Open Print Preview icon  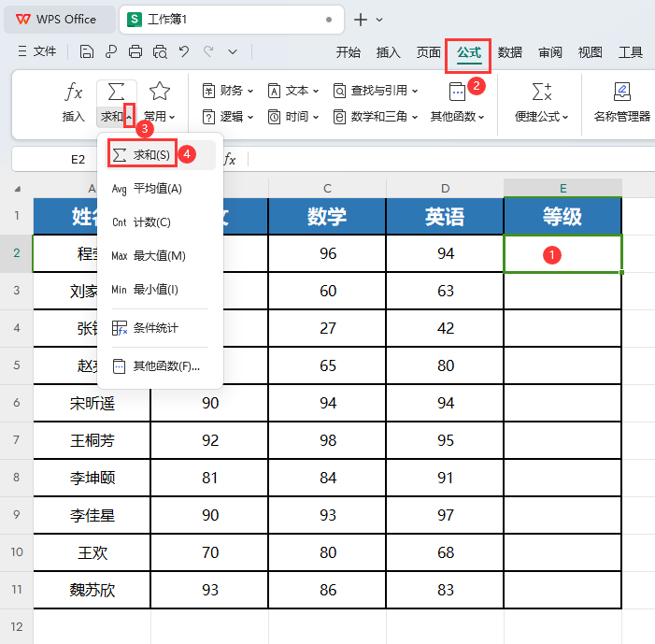[160, 51]
